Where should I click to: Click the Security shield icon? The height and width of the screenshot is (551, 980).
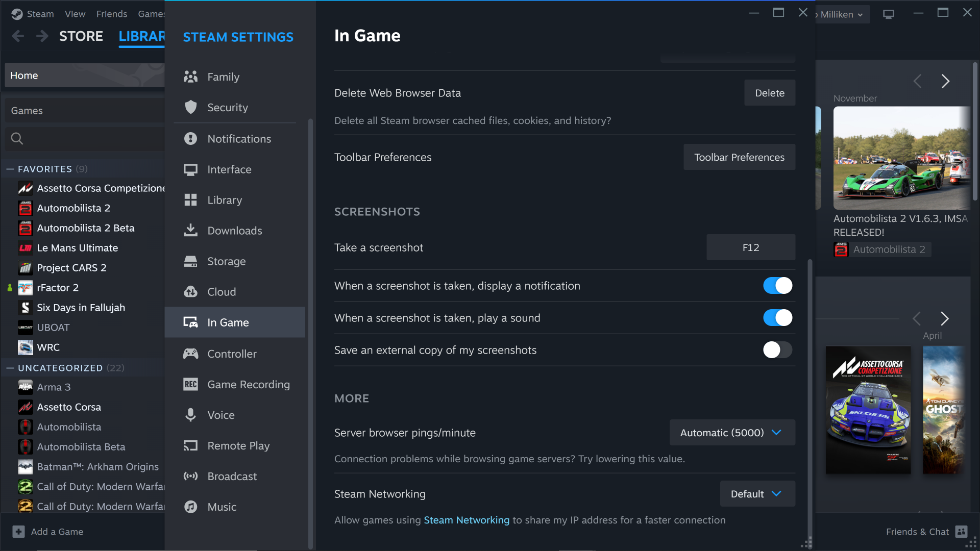(190, 107)
